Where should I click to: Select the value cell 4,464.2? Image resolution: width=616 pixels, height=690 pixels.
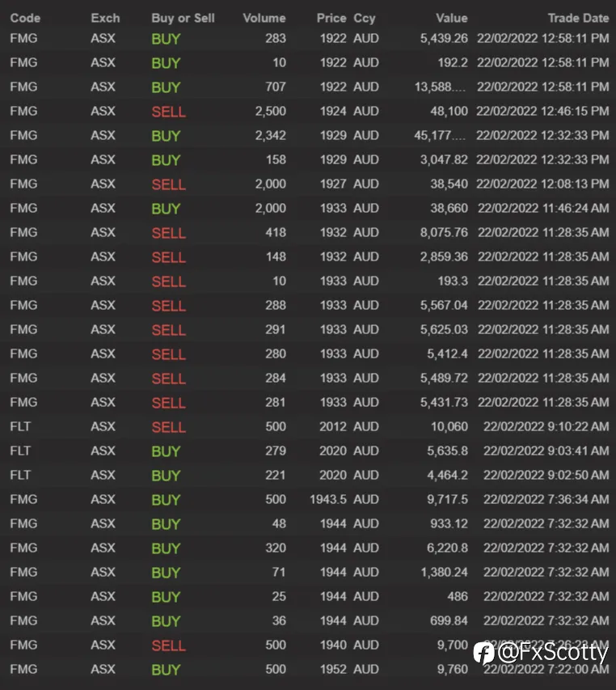447,474
